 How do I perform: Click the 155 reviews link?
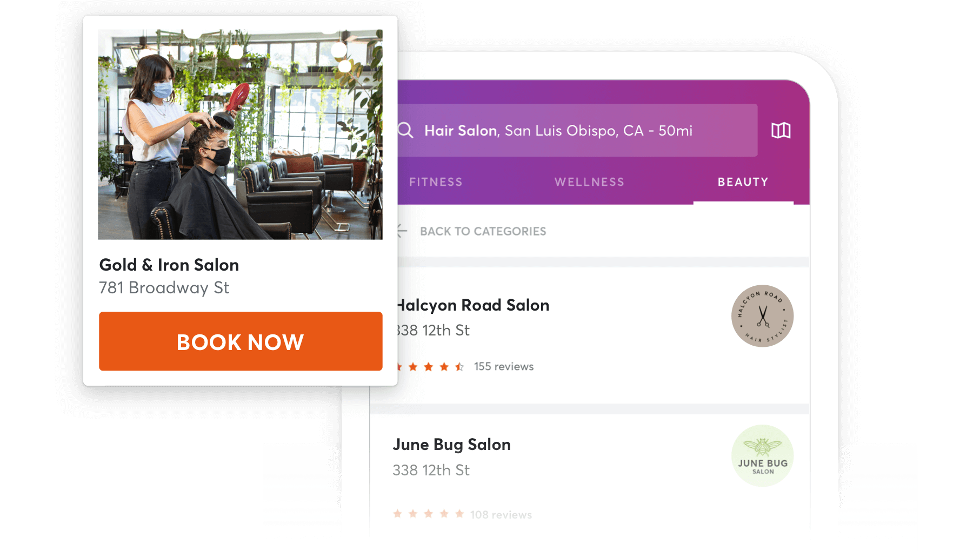(x=504, y=367)
